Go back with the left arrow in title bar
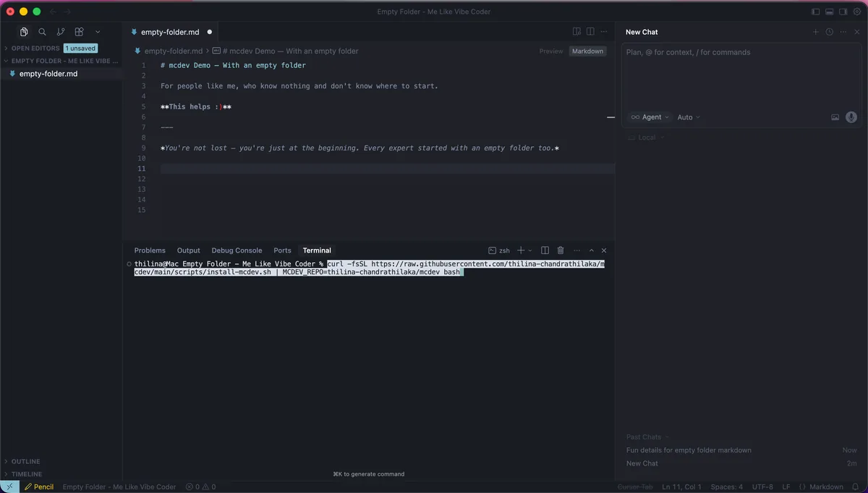Image resolution: width=868 pixels, height=493 pixels. [x=54, y=12]
